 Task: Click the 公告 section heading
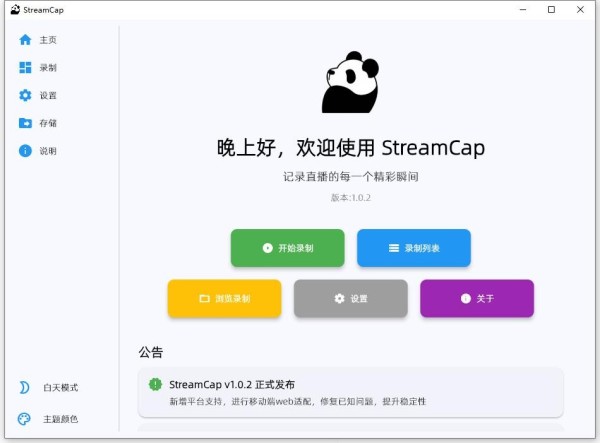click(x=151, y=352)
